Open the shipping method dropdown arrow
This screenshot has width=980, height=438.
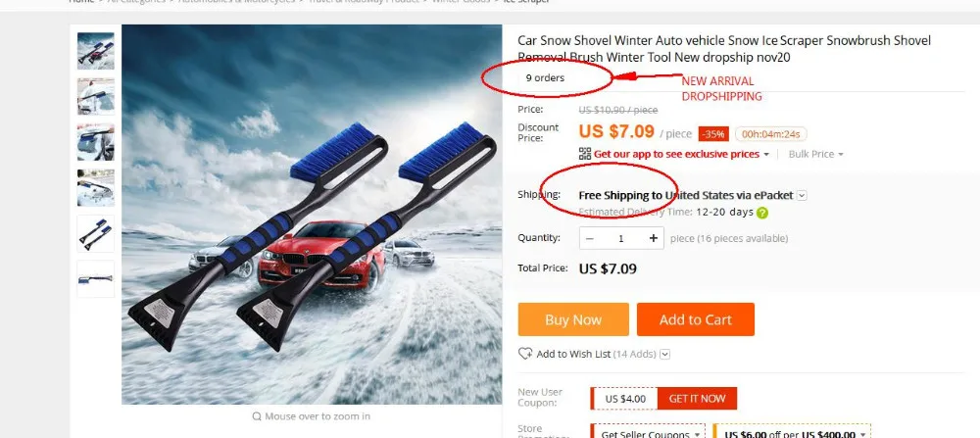(802, 196)
